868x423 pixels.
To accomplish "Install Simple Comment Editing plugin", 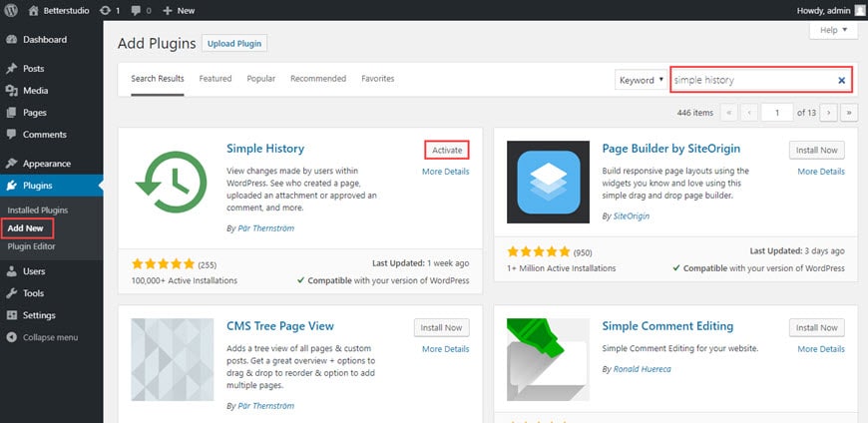I will (817, 328).
